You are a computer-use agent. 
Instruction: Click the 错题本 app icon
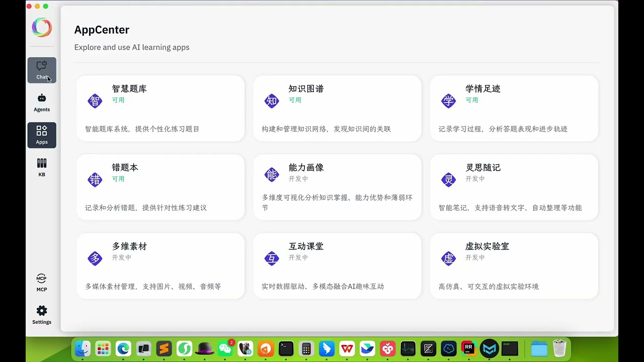(95, 179)
